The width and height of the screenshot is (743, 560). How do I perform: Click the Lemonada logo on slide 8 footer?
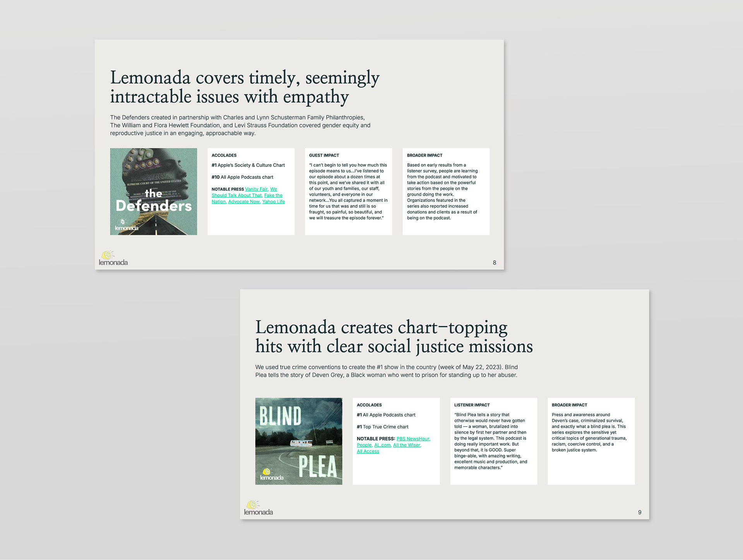click(113, 258)
